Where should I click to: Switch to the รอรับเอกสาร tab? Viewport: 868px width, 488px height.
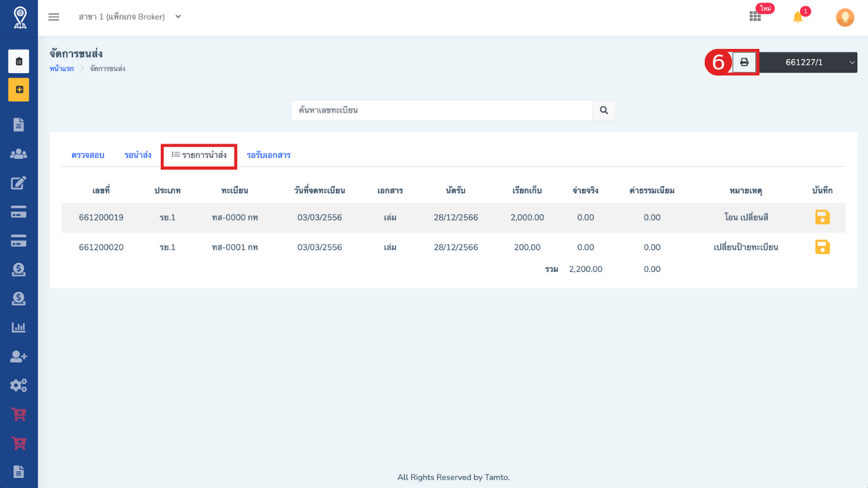269,155
